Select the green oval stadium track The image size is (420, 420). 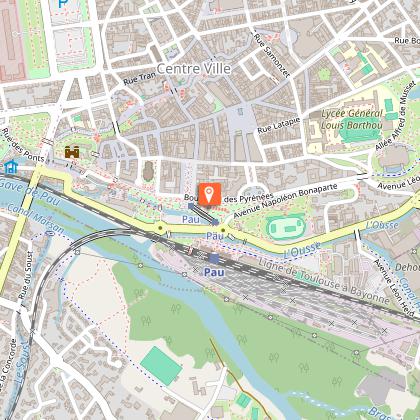(286, 228)
